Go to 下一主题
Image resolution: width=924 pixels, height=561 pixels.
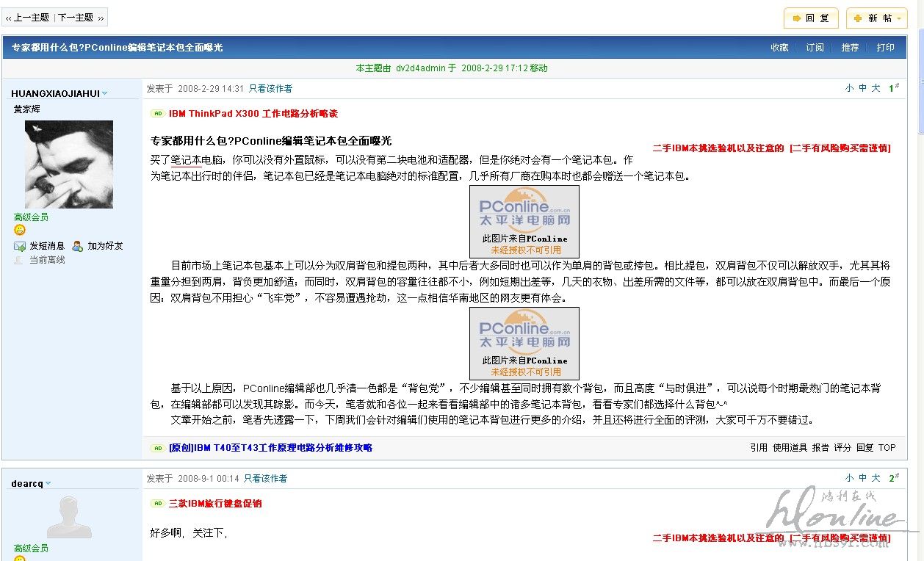76,18
